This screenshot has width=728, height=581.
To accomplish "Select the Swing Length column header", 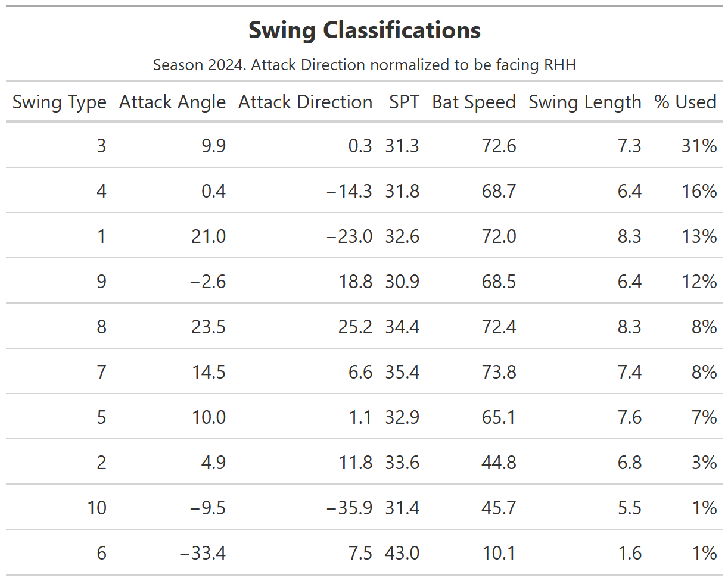I will click(585, 102).
